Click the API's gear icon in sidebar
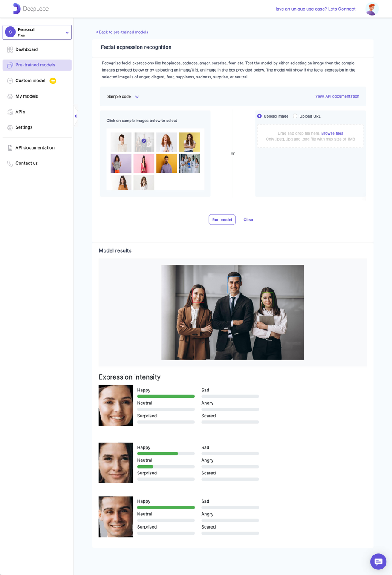This screenshot has height=575, width=392. click(x=9, y=112)
